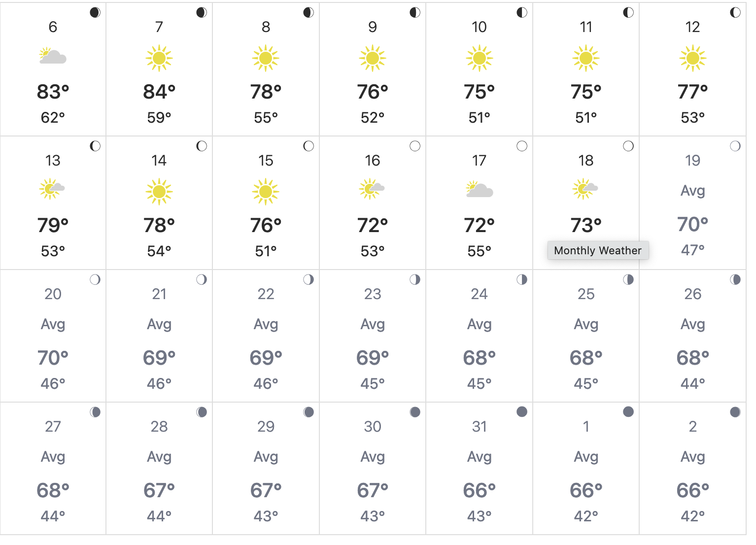
Task: Click the sunny icon on day 7
Action: pyautogui.click(x=159, y=58)
